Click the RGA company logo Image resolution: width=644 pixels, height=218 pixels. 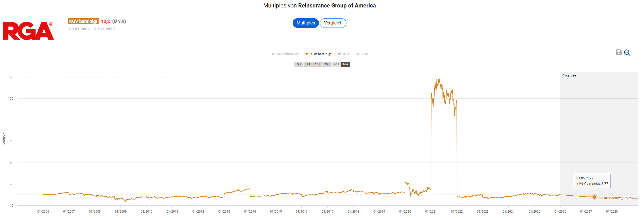click(x=28, y=31)
